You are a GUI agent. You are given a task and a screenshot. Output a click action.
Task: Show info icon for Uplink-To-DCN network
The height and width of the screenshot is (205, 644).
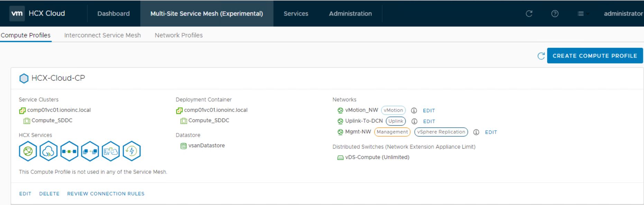click(414, 121)
